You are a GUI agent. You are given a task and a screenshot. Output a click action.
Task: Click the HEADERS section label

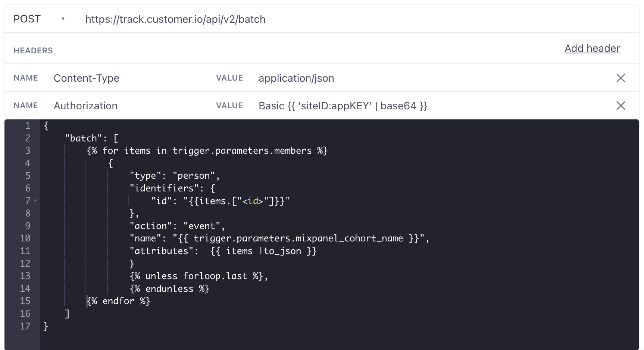(33, 50)
